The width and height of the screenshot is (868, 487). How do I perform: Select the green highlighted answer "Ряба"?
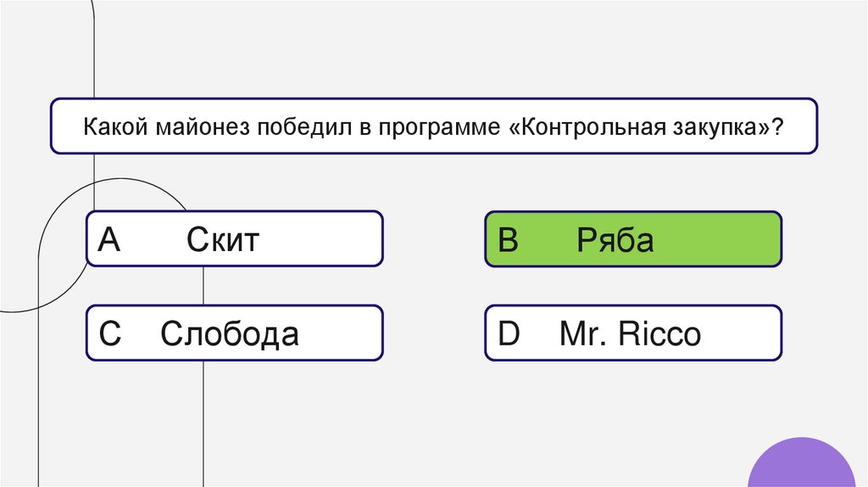(632, 239)
